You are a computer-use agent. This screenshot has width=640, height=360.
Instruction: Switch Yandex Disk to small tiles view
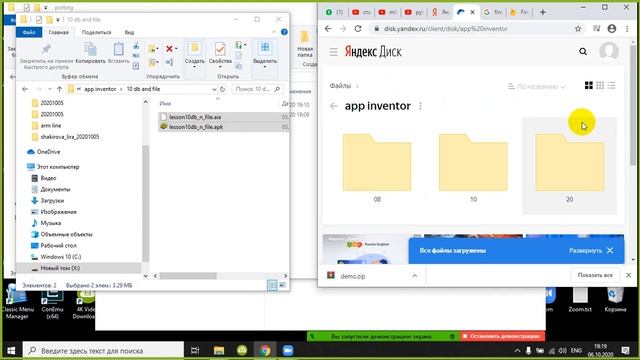pyautogui.click(x=600, y=85)
